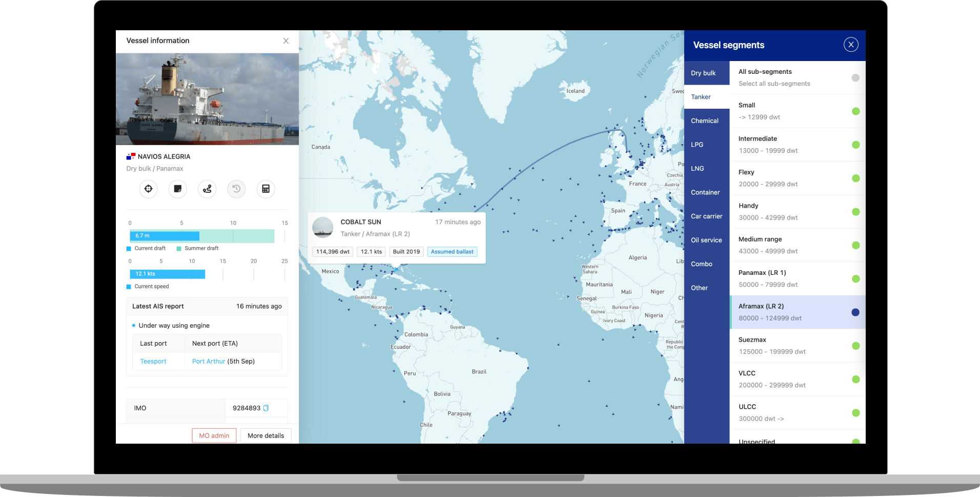The image size is (980, 497).
Task: Open the Dry bulk segment category
Action: coord(703,73)
